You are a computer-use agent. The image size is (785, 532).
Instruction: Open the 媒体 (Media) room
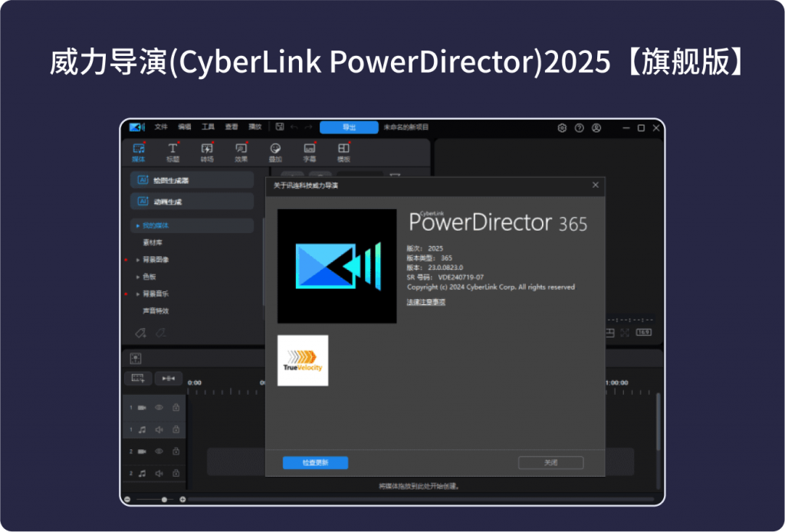pyautogui.click(x=139, y=153)
